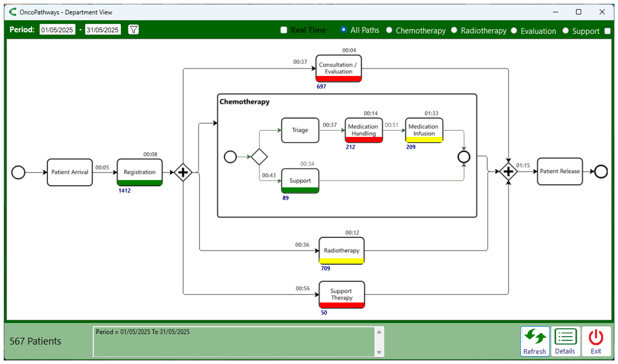Click the period end date field

point(103,30)
